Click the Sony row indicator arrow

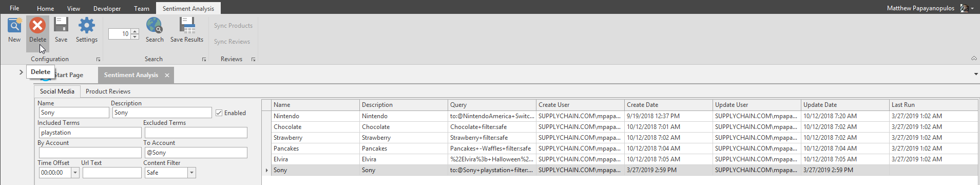click(266, 170)
